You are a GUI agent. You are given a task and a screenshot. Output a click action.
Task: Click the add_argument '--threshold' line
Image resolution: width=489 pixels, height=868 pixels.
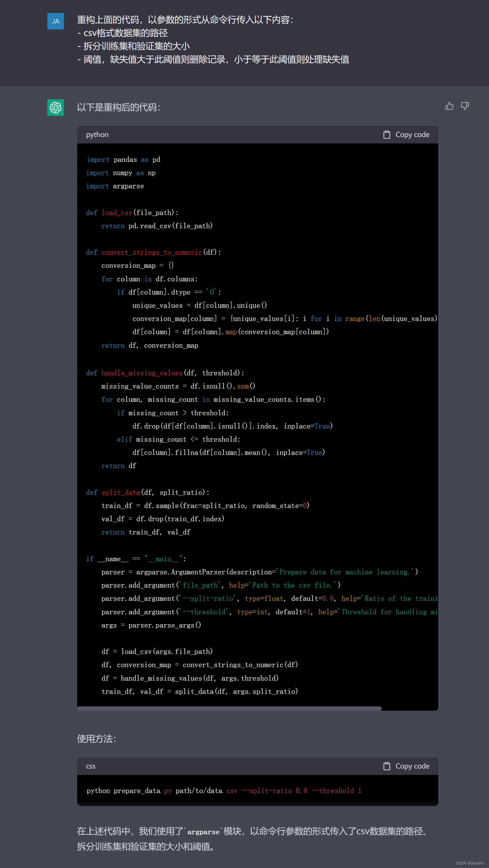(270, 612)
